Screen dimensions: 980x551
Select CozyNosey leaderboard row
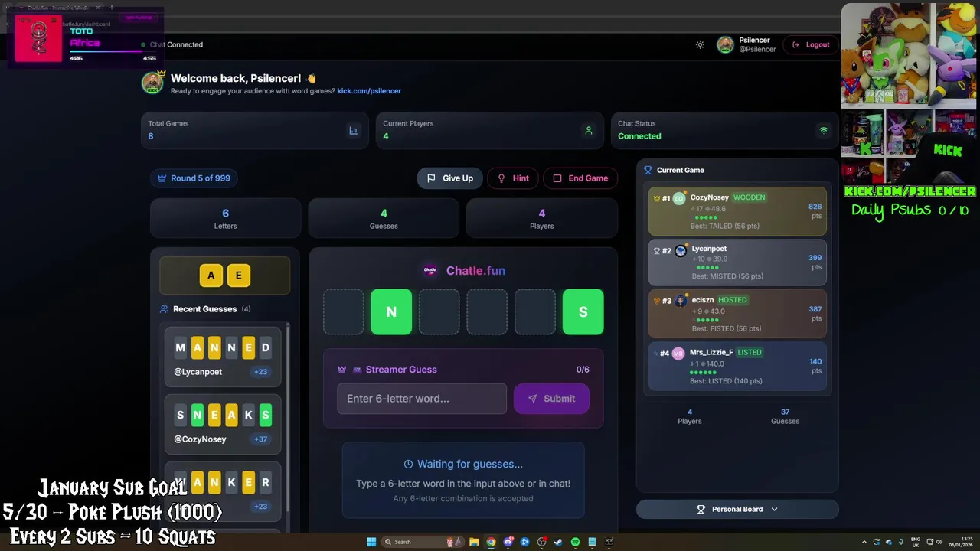pyautogui.click(x=737, y=210)
